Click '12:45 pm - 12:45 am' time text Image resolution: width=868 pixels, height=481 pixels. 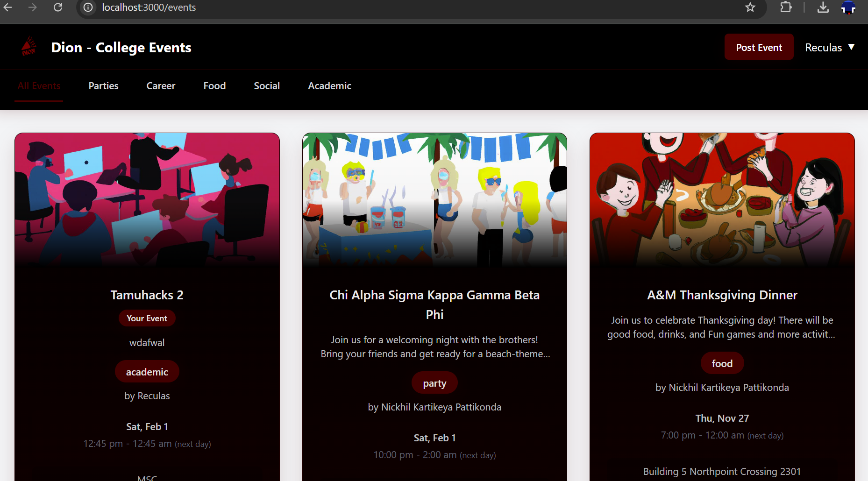(x=128, y=444)
